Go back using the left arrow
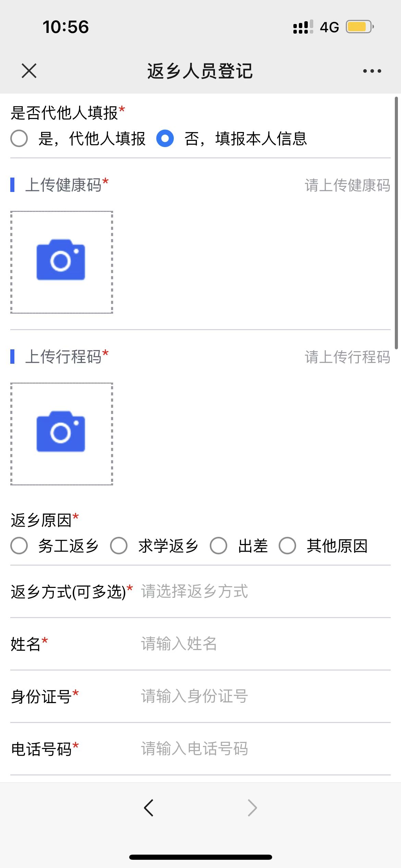 [x=149, y=808]
